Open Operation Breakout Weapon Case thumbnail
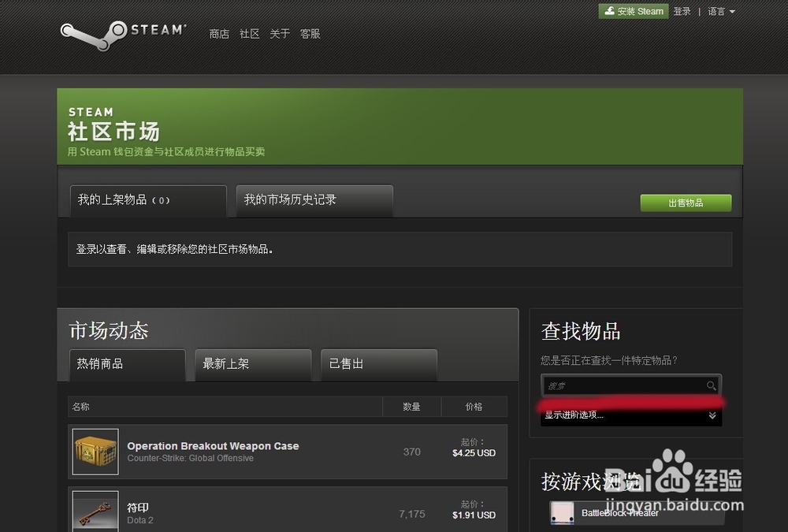This screenshot has height=532, width=788. [95, 452]
